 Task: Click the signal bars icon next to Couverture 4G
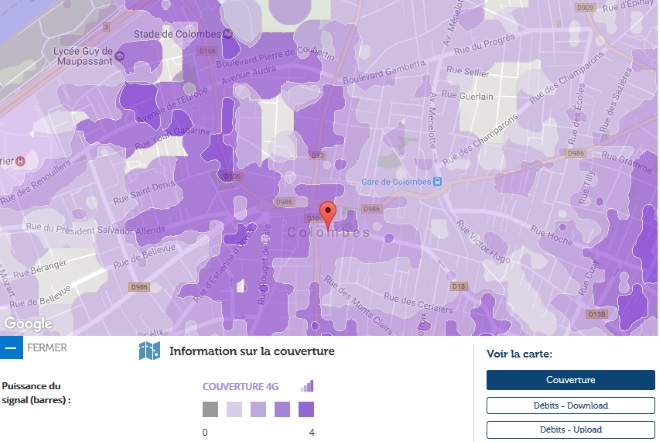coord(307,386)
